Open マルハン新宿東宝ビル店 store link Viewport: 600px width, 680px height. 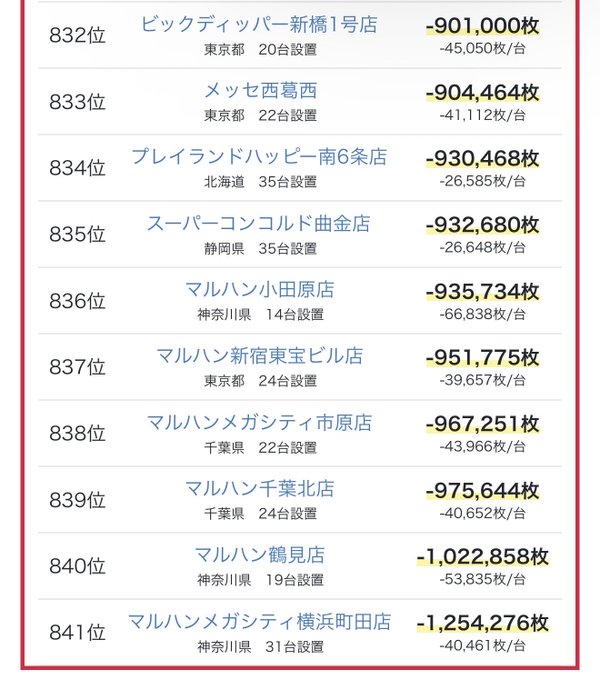click(x=259, y=356)
